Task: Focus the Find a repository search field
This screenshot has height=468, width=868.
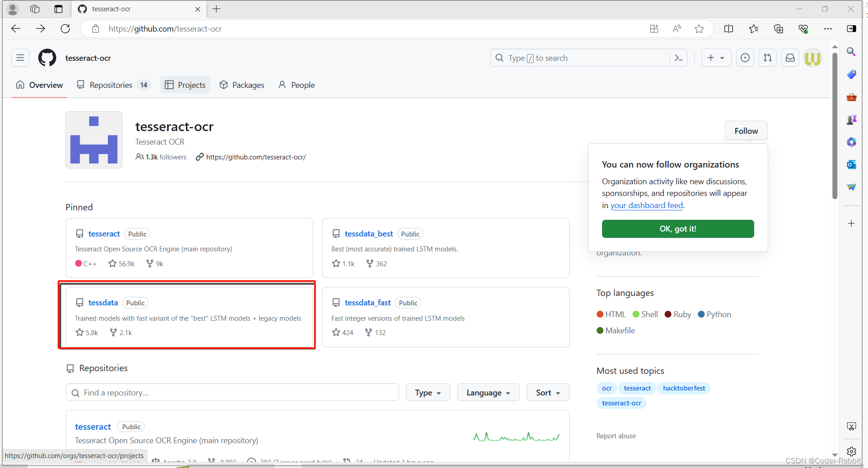Action: pos(232,392)
